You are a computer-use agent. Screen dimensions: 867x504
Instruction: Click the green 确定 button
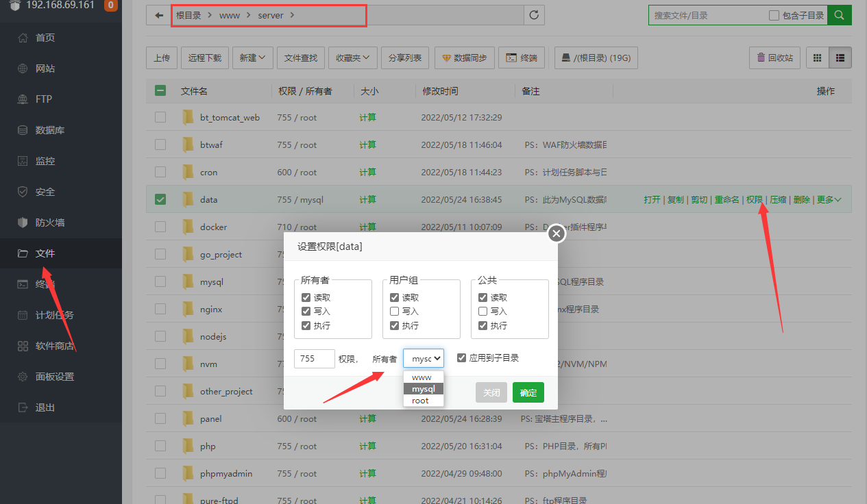[528, 392]
